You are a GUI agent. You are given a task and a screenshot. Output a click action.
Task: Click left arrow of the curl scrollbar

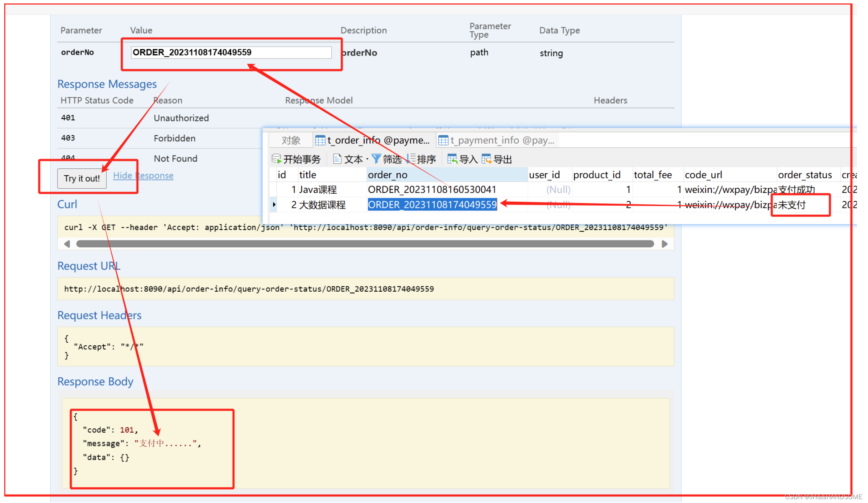click(x=67, y=244)
